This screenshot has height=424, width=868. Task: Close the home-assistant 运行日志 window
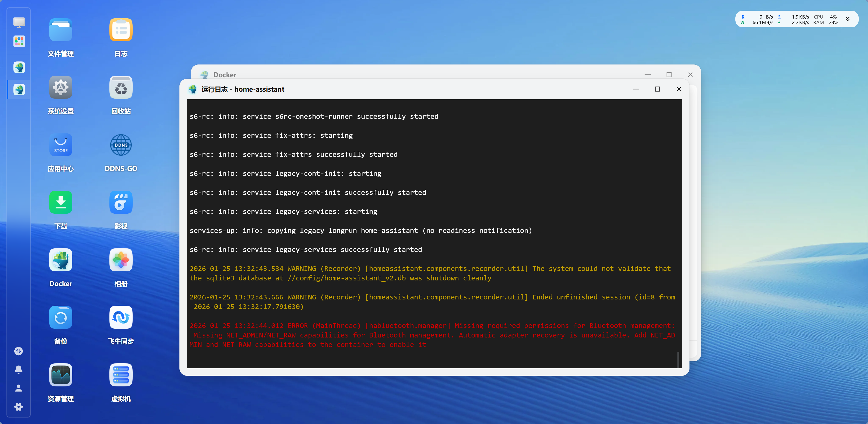tap(679, 89)
